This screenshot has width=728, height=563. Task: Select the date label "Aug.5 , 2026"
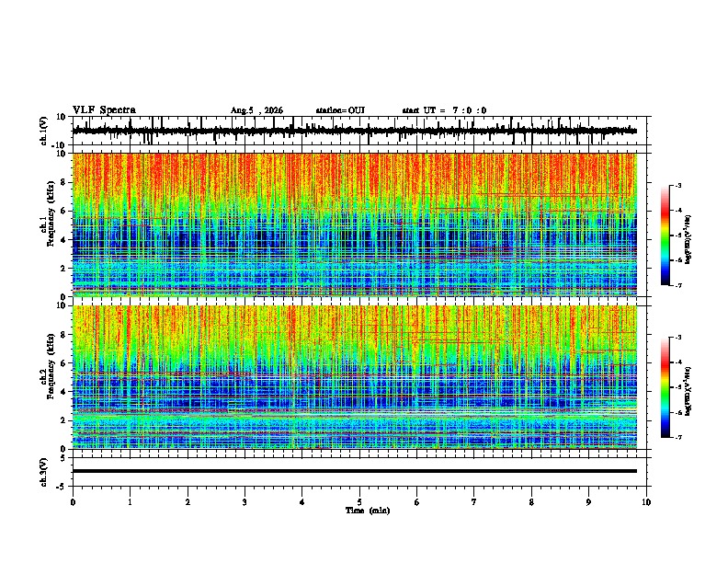click(256, 110)
